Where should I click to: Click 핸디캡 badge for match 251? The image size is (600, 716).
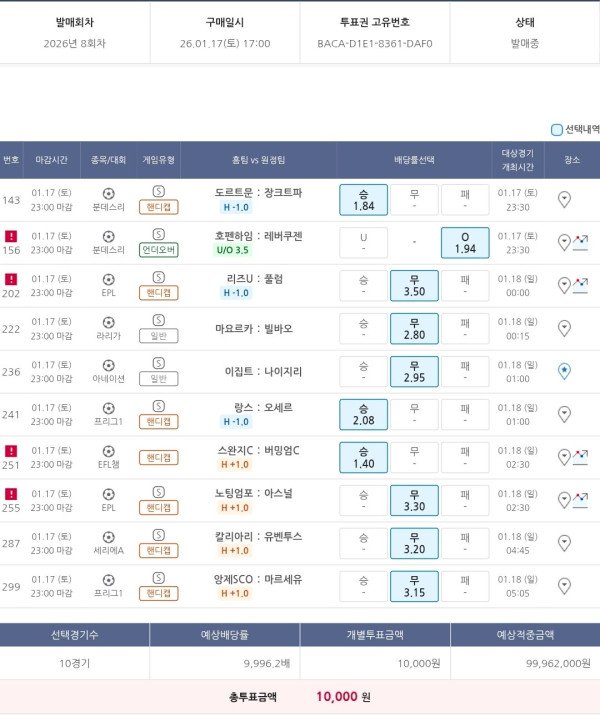(x=158, y=457)
